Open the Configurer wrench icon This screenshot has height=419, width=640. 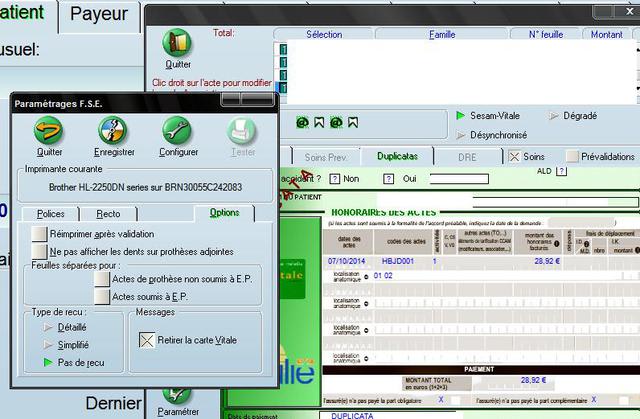coord(178,131)
